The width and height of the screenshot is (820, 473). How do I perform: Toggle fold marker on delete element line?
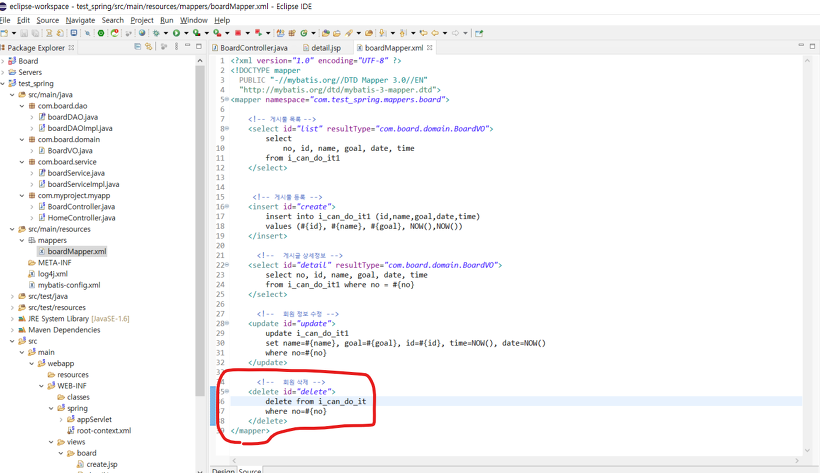(227, 392)
